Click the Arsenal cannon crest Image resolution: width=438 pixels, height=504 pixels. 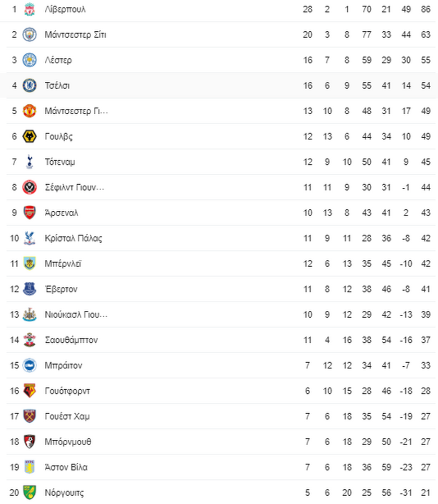pos(29,213)
